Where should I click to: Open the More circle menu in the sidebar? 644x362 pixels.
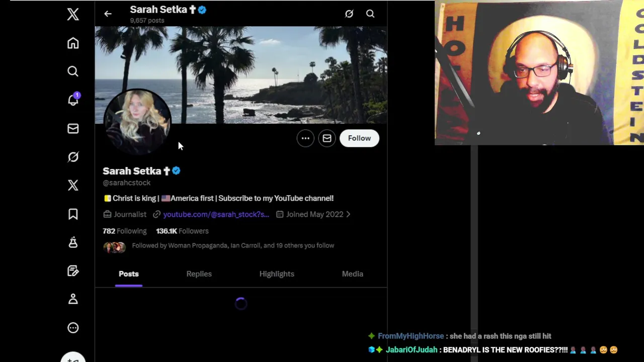click(x=73, y=328)
